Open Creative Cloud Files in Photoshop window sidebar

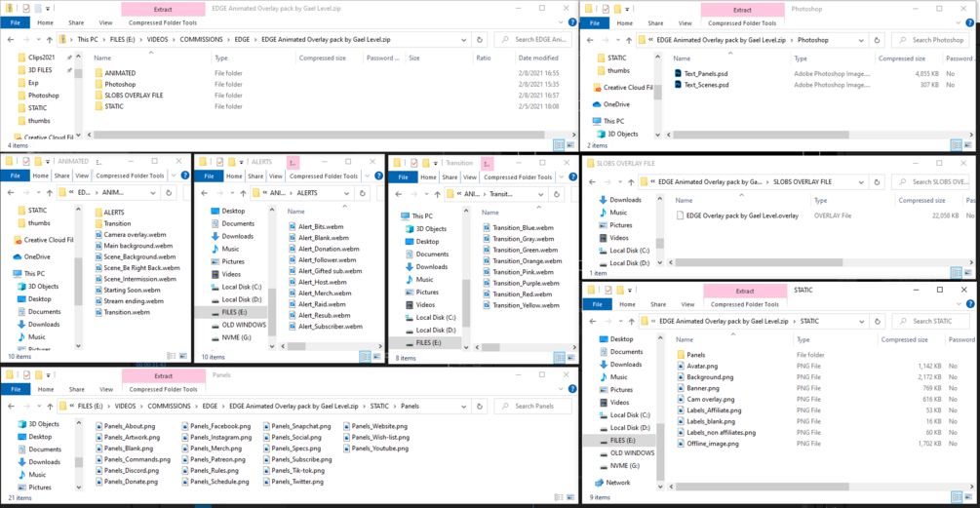(x=627, y=88)
